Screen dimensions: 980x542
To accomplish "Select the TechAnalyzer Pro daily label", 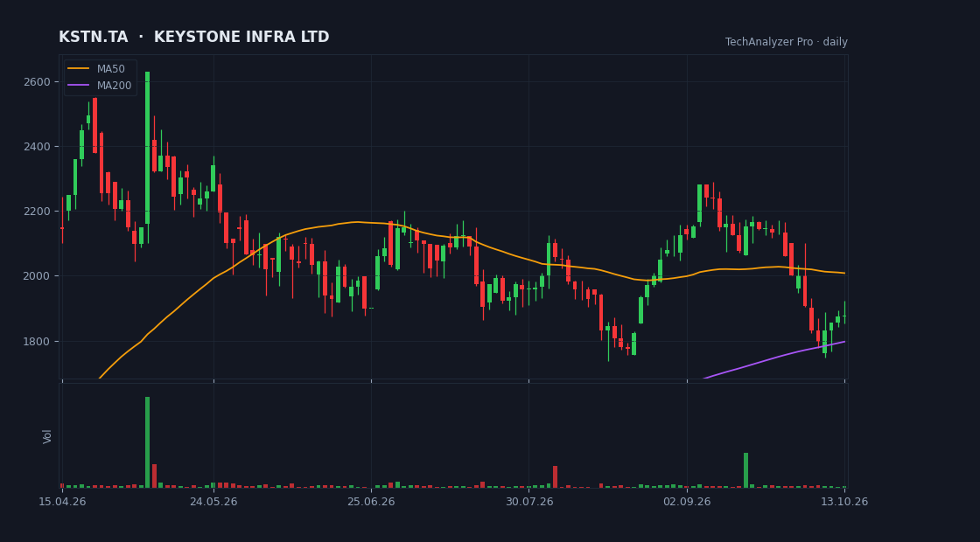I will pyautogui.click(x=787, y=42).
